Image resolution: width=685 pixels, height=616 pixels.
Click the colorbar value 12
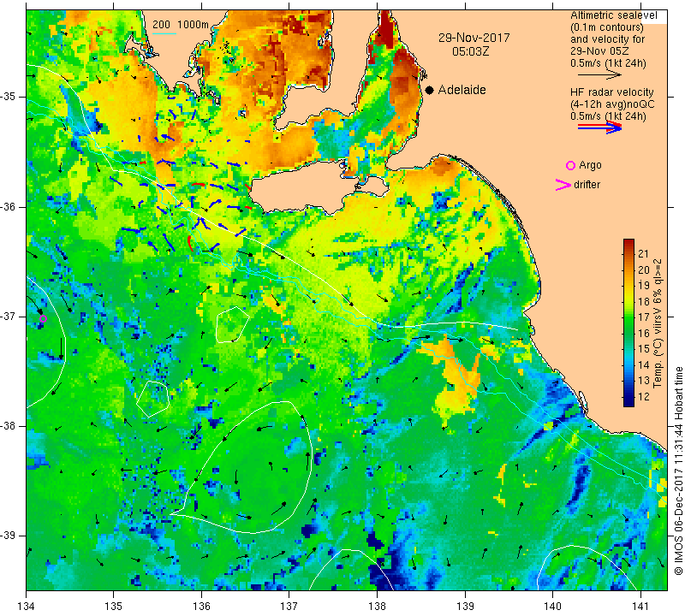[x=644, y=396]
